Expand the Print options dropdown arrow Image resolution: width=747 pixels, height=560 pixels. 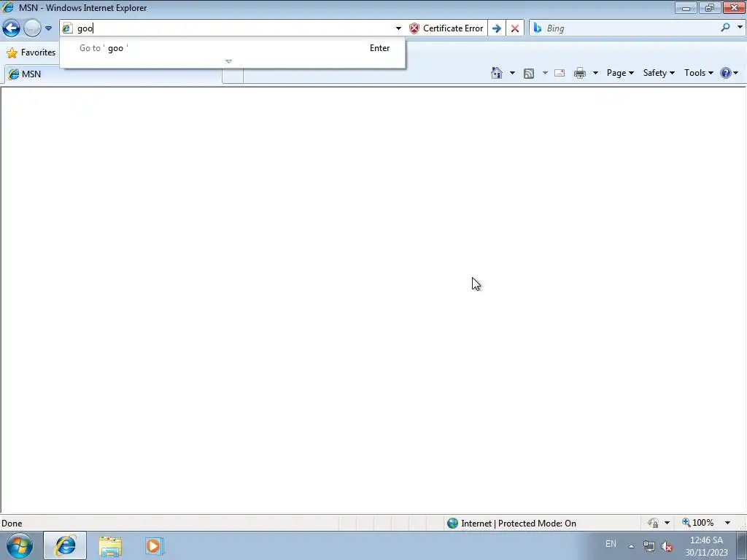click(x=595, y=73)
